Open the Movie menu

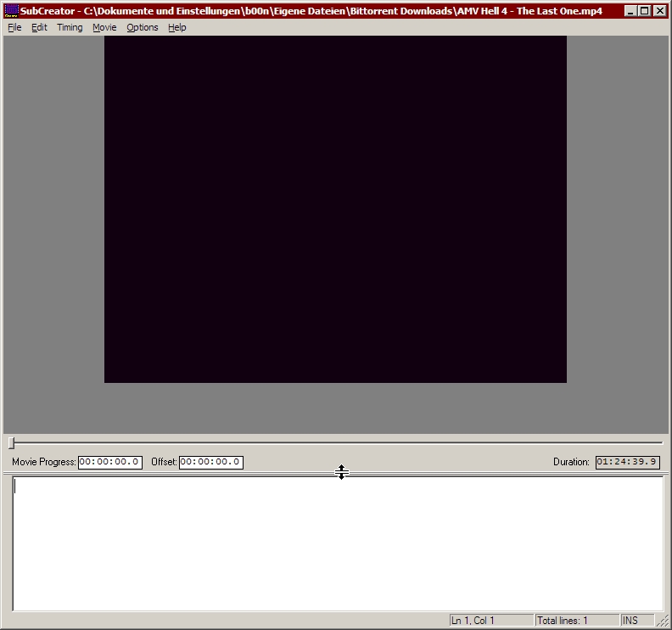(104, 27)
